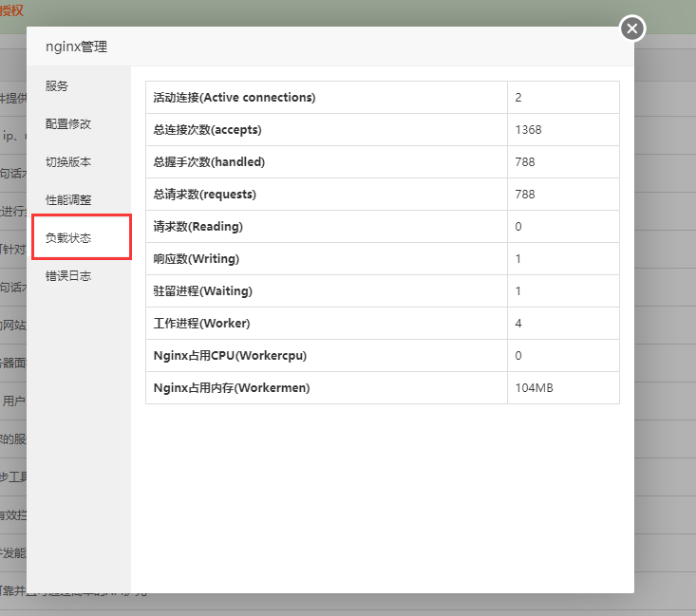Image resolution: width=696 pixels, height=616 pixels.
Task: Click the 驻留进程(Waiting) label
Action: point(203,291)
